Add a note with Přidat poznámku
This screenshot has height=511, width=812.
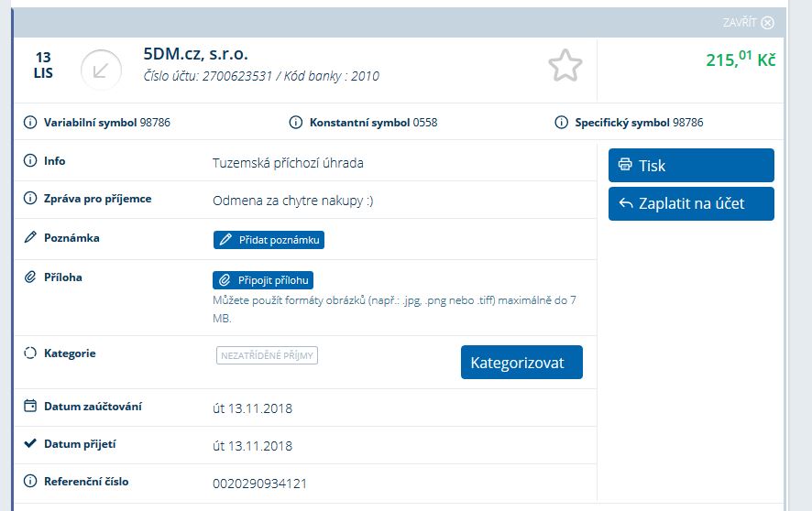(269, 240)
